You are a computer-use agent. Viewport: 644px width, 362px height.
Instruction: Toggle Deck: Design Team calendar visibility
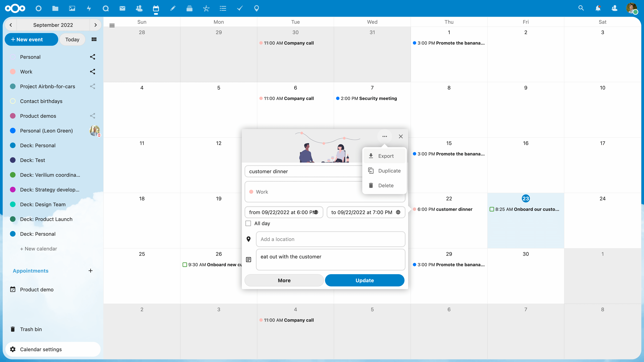tap(13, 204)
